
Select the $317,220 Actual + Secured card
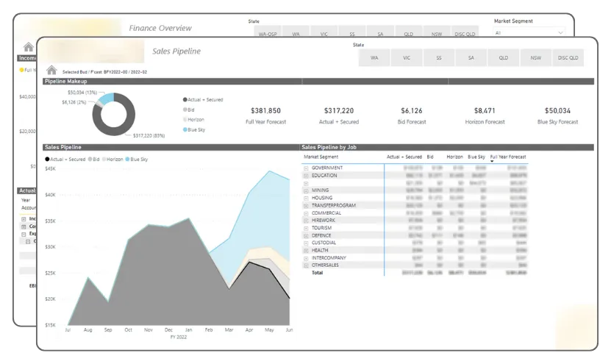point(339,115)
